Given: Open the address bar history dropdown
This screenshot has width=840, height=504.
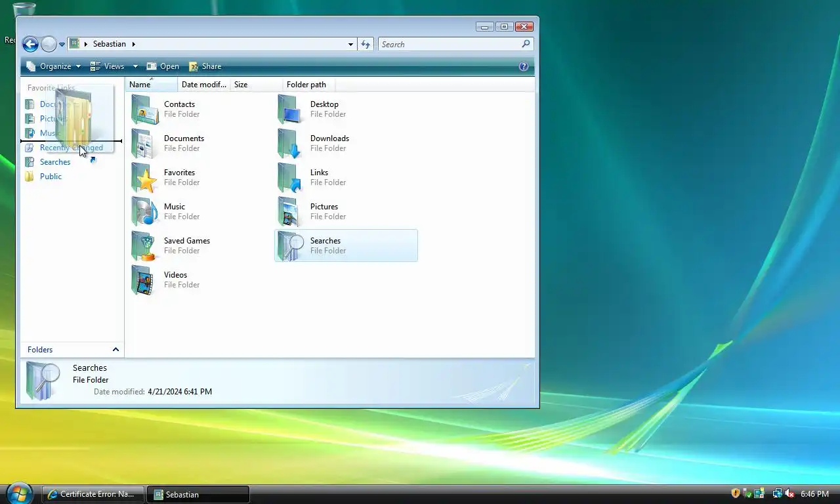Looking at the screenshot, I should pyautogui.click(x=350, y=44).
